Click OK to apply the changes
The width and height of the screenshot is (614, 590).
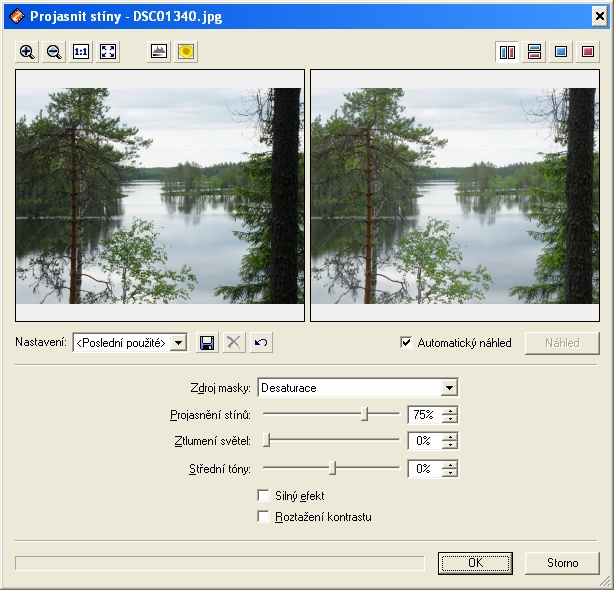point(475,563)
